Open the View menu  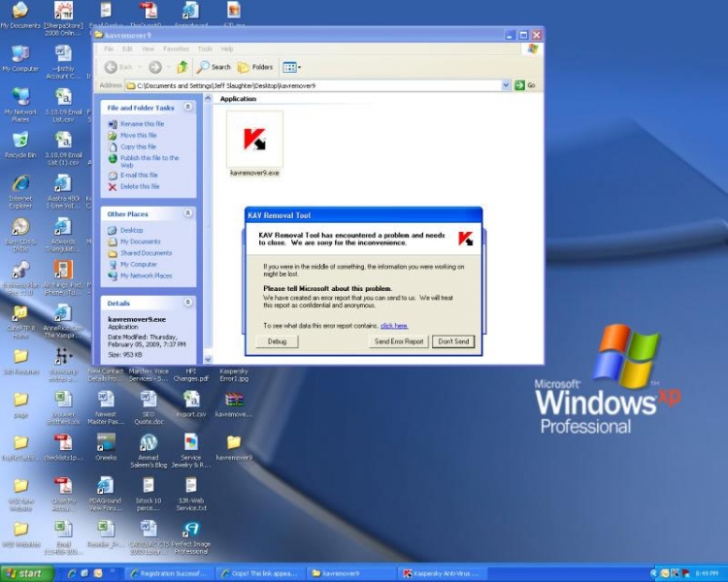tap(148, 48)
